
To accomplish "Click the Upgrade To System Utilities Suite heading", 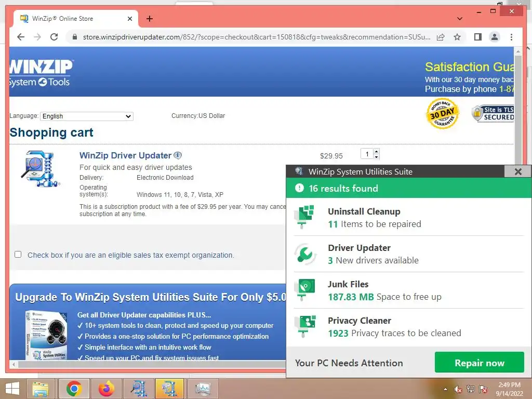I will click(151, 297).
